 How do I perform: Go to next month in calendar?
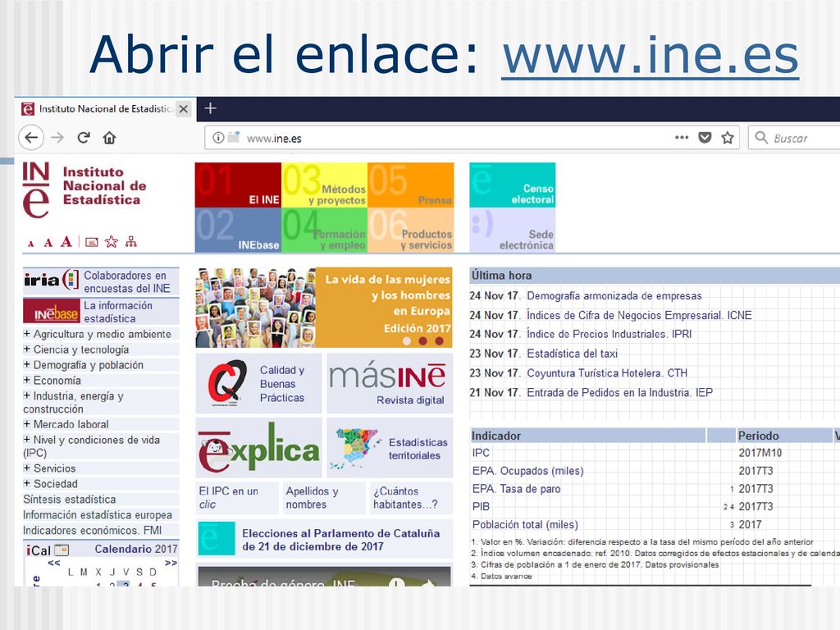[171, 563]
